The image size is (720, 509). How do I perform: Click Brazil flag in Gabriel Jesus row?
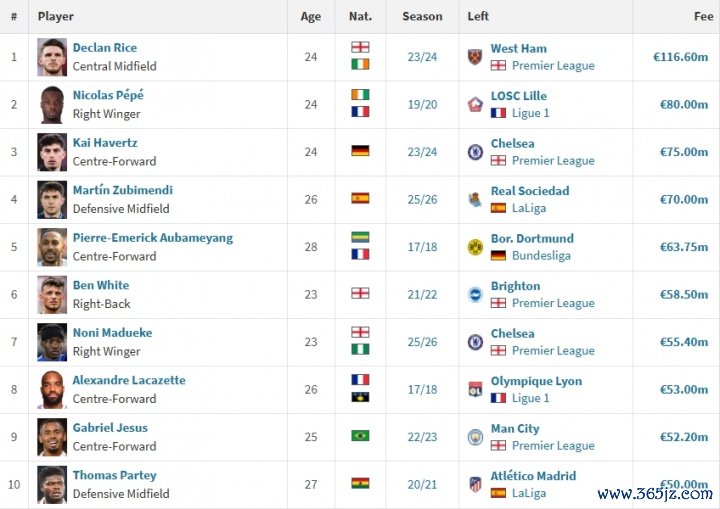[360, 436]
